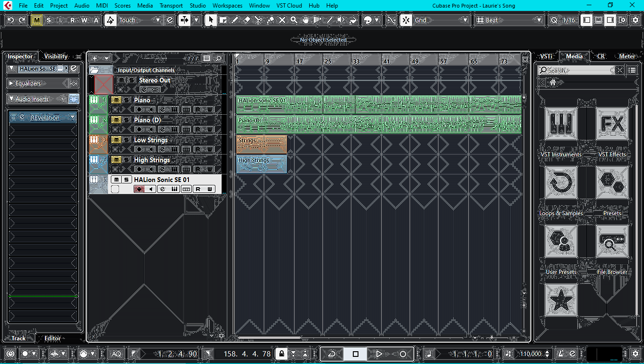Open the VST Cloud menu
Screen dimensions: 644x364
[289, 5]
